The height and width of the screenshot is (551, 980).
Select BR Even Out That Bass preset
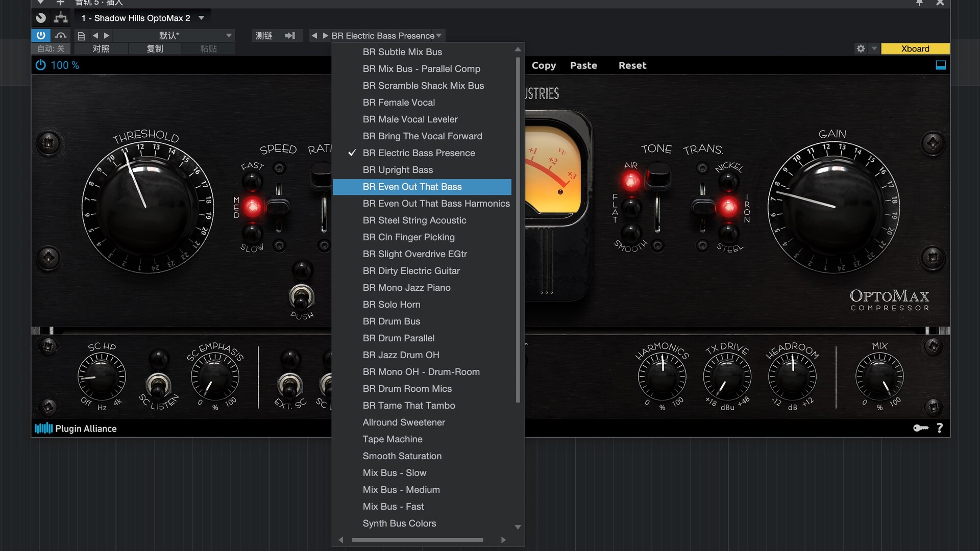(x=412, y=187)
